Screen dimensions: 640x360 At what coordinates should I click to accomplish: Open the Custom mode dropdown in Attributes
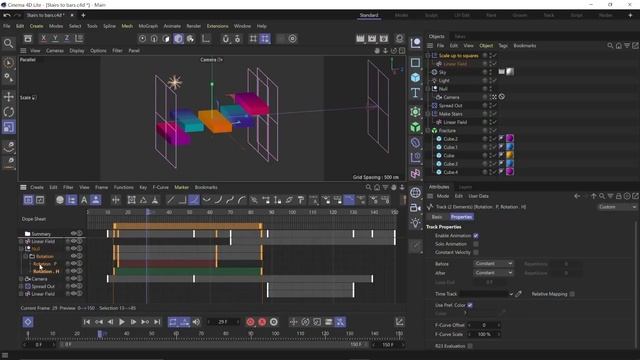coord(617,207)
